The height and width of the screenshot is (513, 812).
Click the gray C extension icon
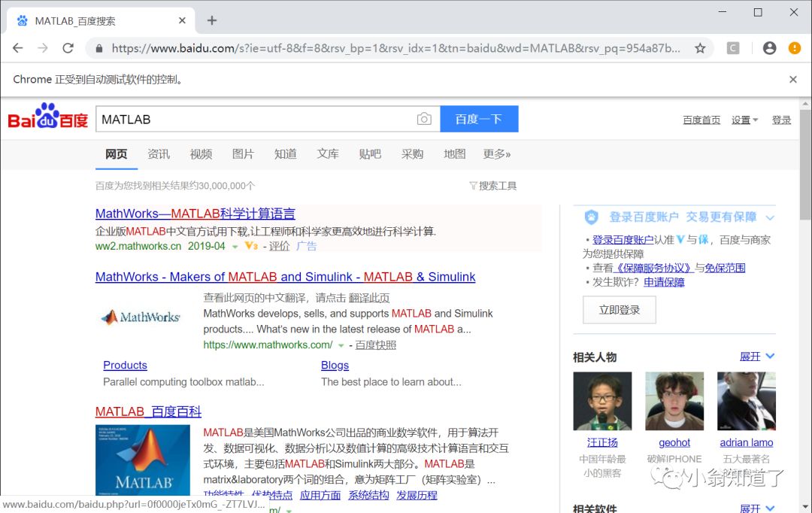733,48
